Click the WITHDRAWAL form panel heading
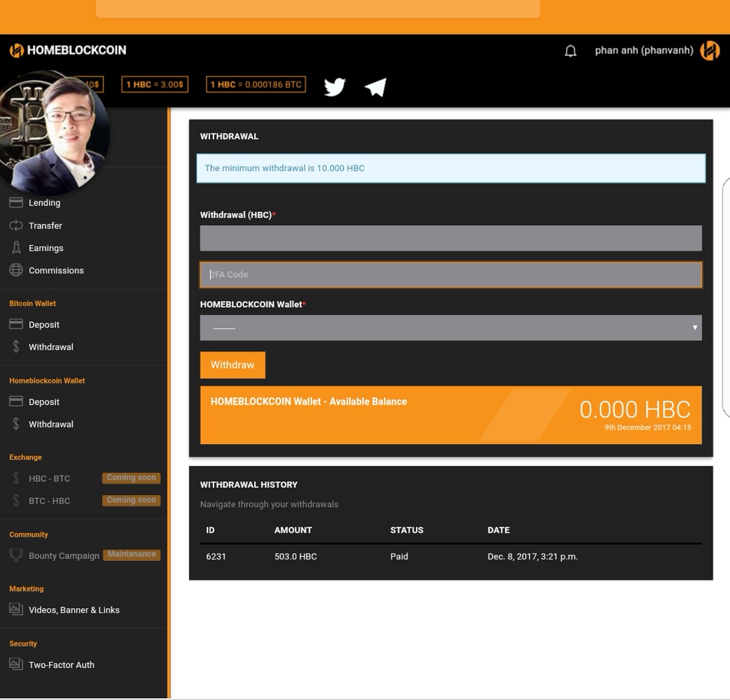This screenshot has height=700, width=730. [x=229, y=136]
